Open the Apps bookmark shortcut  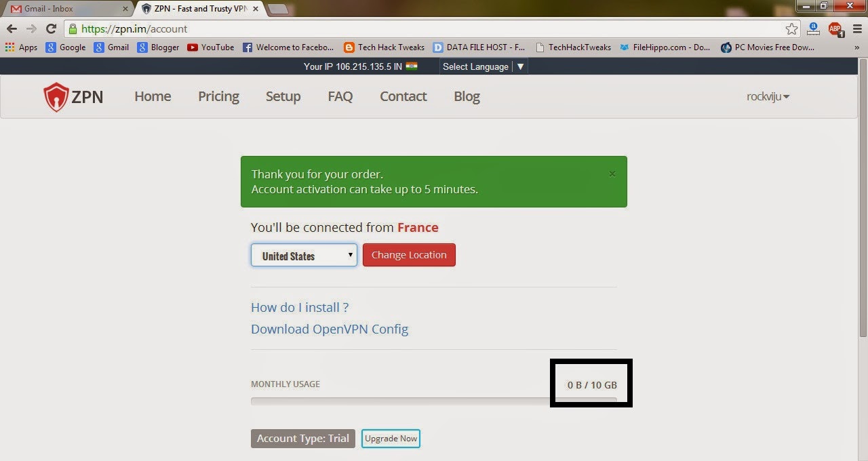tap(21, 47)
